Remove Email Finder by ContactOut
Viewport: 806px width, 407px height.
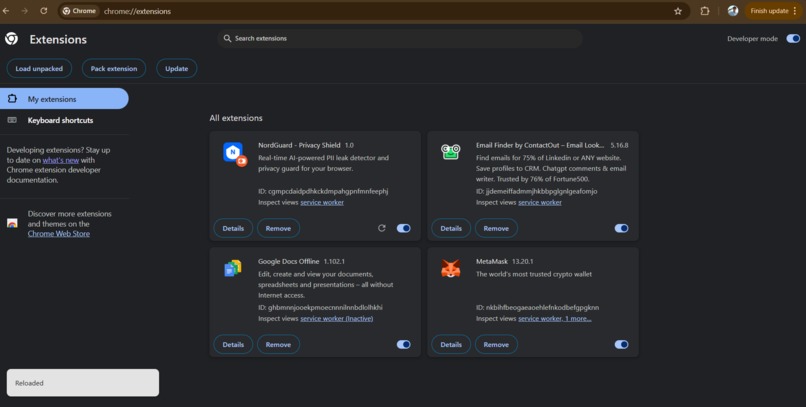pyautogui.click(x=496, y=228)
